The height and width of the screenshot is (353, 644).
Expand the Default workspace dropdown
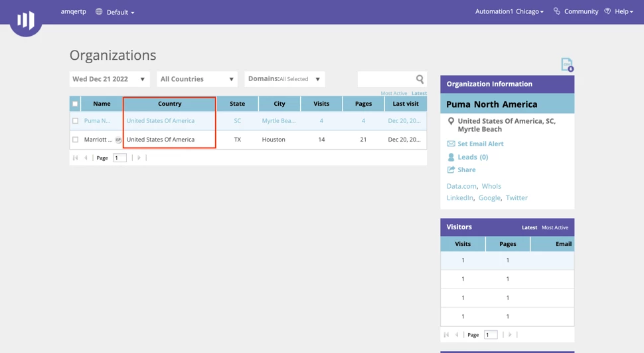pos(120,13)
